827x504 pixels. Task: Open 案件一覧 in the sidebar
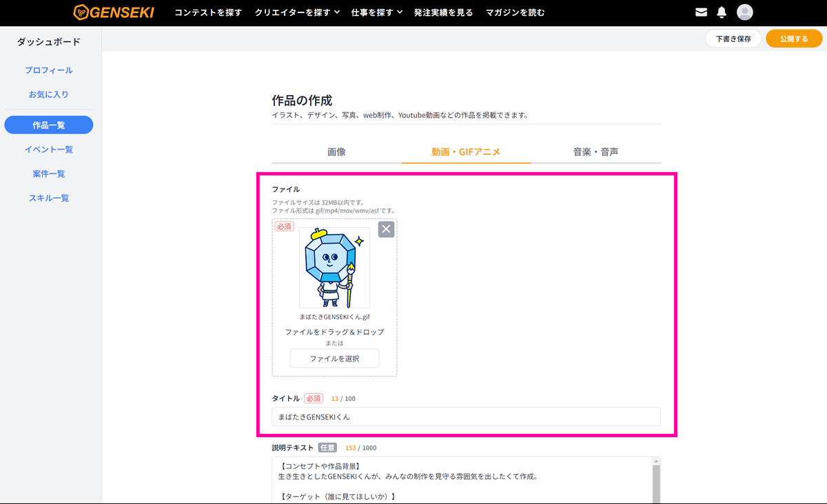[49, 174]
